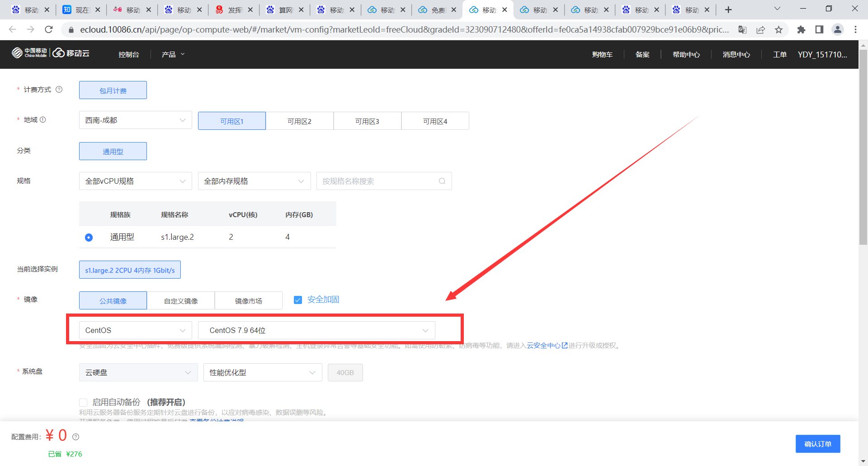This screenshot has width=868, height=466.
Task: Open the tab search chevron
Action: [777, 9]
